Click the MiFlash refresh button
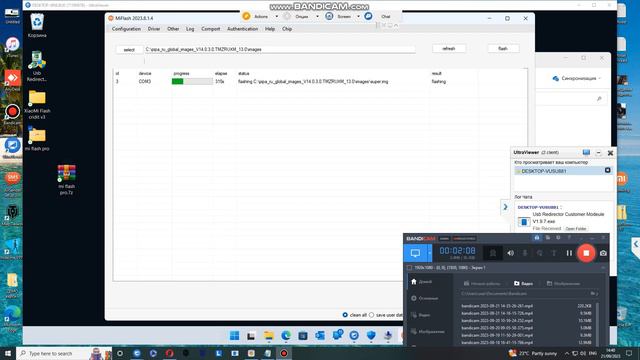This screenshot has width=640, height=360. [449, 49]
